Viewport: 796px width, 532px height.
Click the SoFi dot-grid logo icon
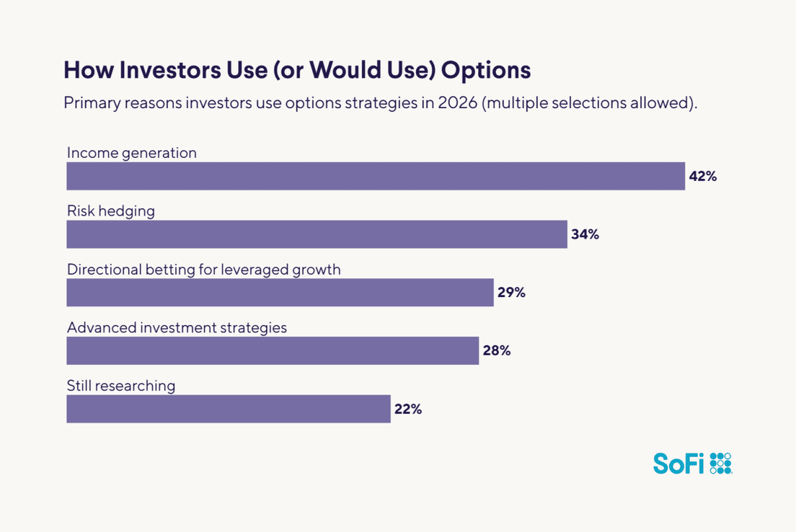(x=720, y=463)
